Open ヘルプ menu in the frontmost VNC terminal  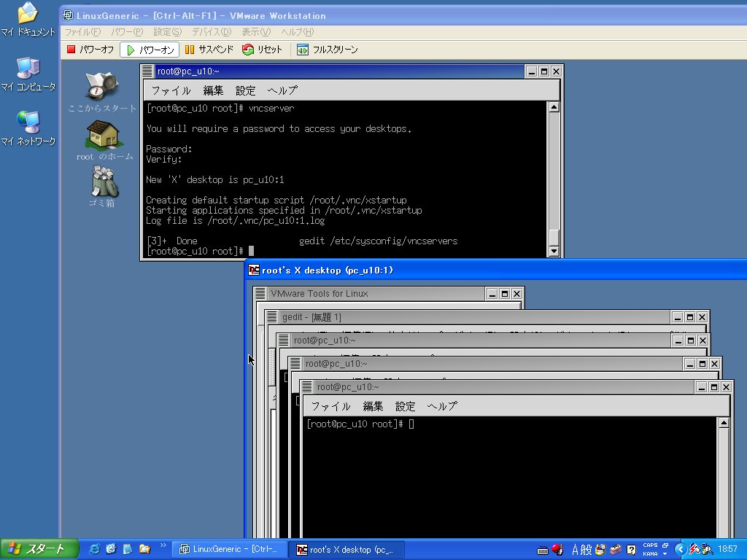pos(442,406)
